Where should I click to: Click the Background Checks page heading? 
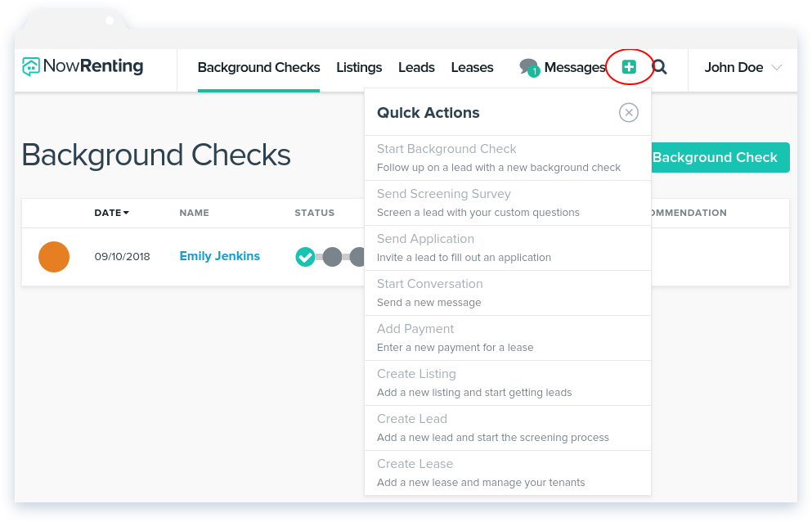[x=156, y=155]
